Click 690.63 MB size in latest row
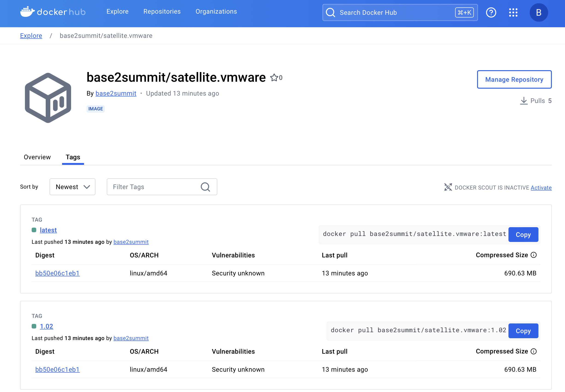Screen dimensions: 565x392 click(x=520, y=273)
